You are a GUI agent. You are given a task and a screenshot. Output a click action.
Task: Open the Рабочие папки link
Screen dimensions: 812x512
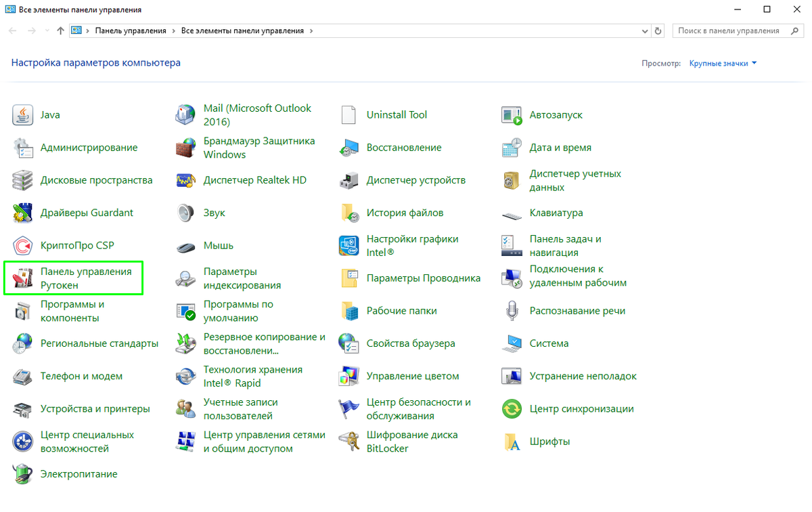point(402,311)
